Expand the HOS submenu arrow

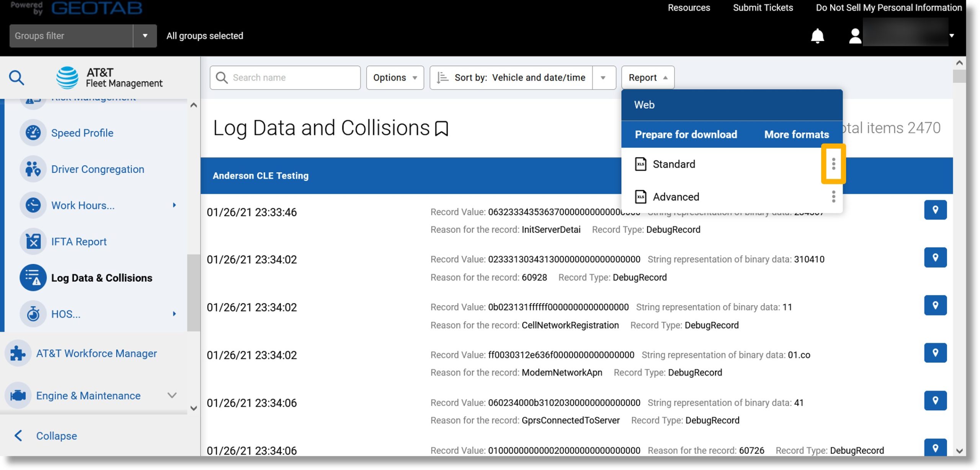(174, 314)
